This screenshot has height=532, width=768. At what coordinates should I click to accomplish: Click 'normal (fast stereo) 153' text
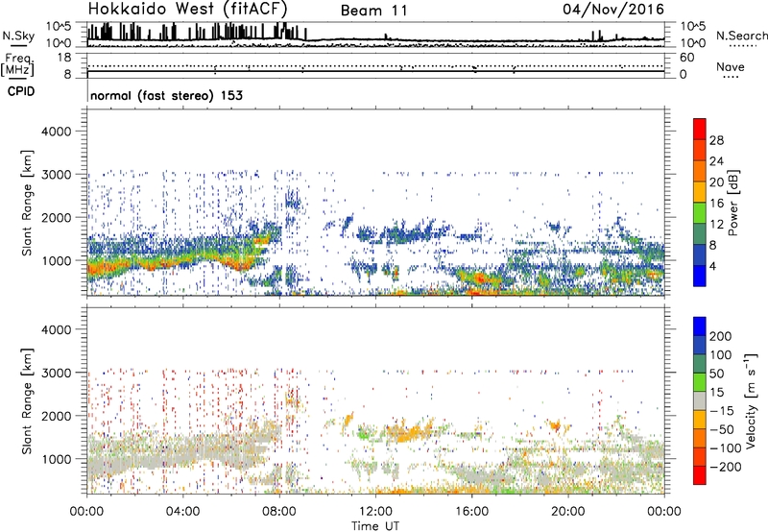pos(166,95)
